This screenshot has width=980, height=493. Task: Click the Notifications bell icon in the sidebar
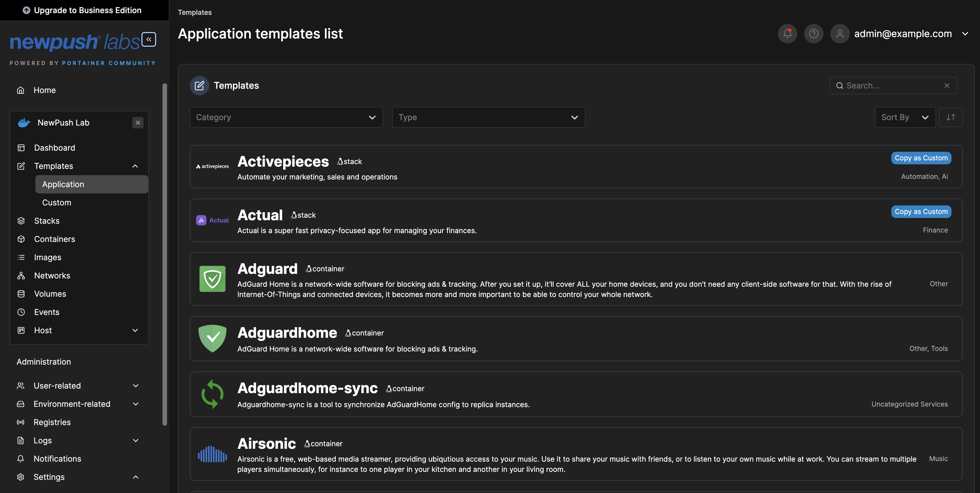[21, 459]
